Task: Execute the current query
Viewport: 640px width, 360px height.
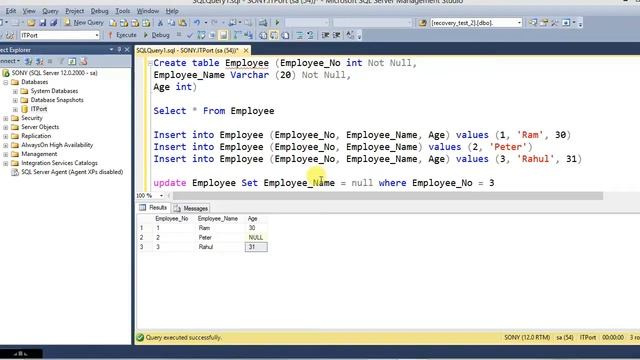Action: 122,36
